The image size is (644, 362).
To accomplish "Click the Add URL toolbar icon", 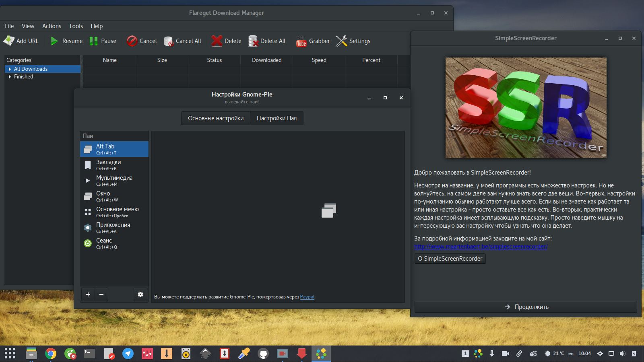I will pyautogui.click(x=9, y=41).
